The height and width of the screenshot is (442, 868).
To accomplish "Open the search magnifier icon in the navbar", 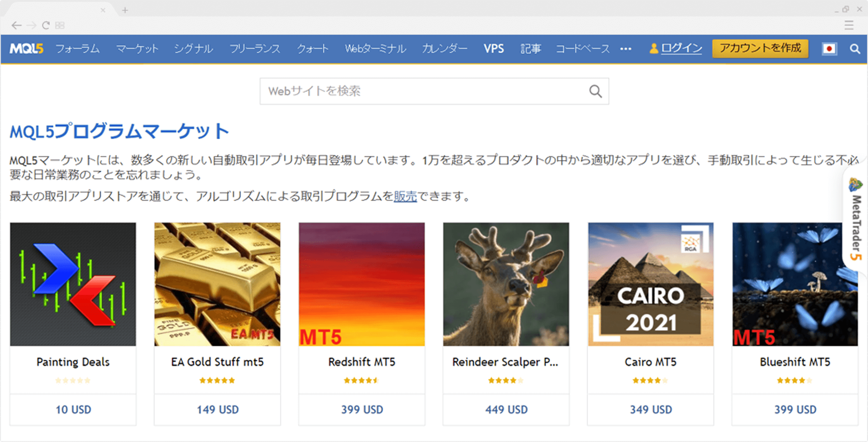I will point(855,49).
